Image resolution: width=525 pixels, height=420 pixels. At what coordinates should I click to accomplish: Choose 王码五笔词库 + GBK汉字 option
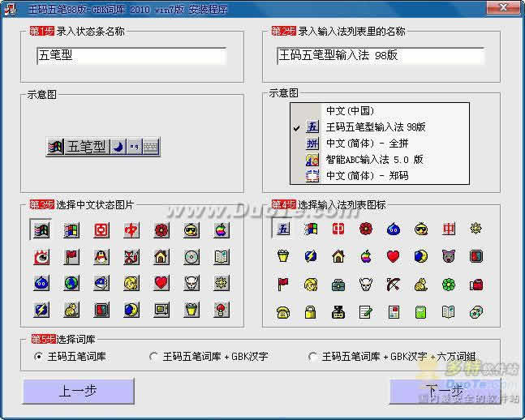pyautogui.click(x=154, y=356)
